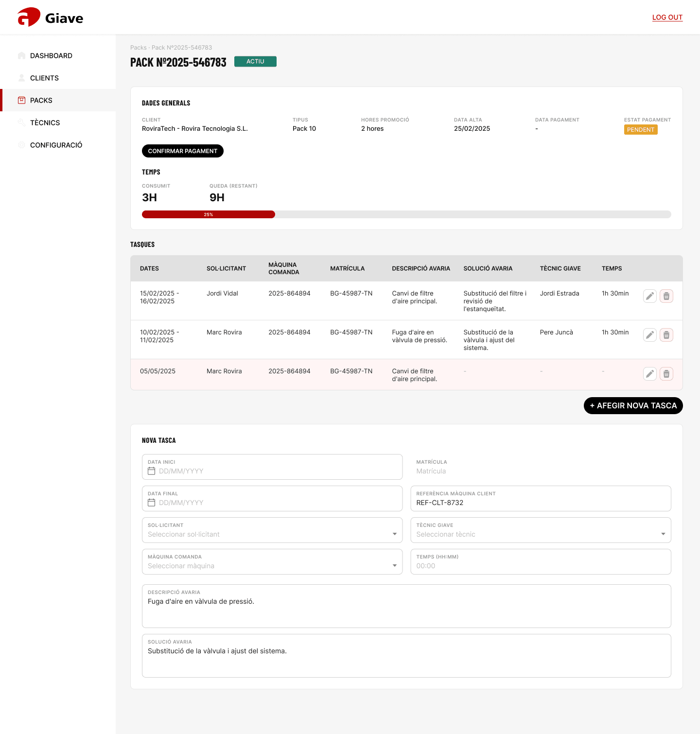Click the Afegir Nova Tasca button
The height and width of the screenshot is (734, 700).
tap(633, 405)
